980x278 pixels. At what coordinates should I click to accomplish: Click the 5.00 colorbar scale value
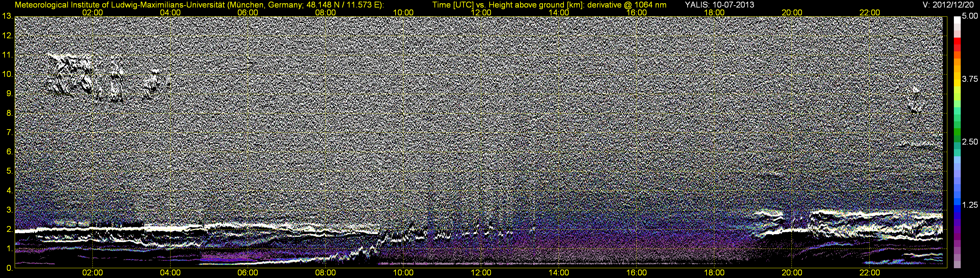[x=970, y=16]
